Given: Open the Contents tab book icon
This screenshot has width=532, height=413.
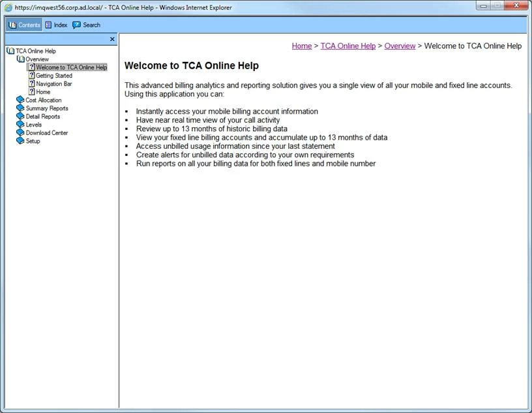Looking at the screenshot, I should coord(12,25).
